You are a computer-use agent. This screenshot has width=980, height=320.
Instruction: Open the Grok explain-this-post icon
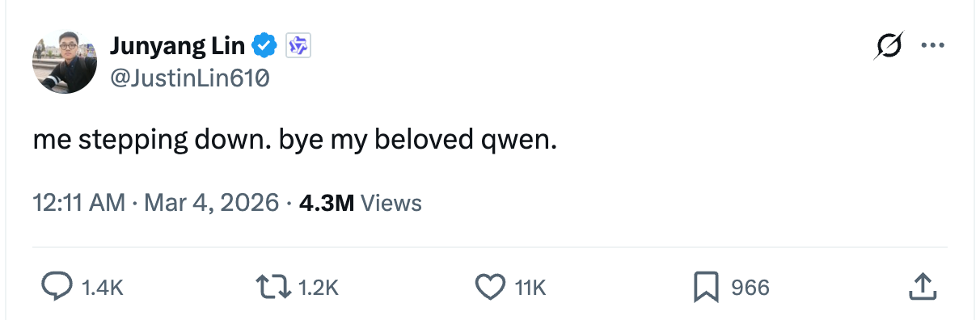887,47
